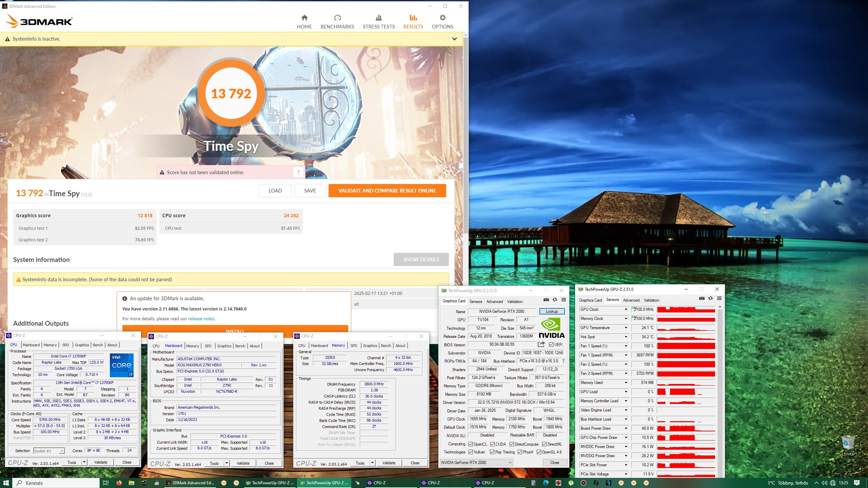Open Tools dropdown arrow in CPU-Z Memory window
Viewport: 868px width, 488px height.
pyautogui.click(x=372, y=463)
